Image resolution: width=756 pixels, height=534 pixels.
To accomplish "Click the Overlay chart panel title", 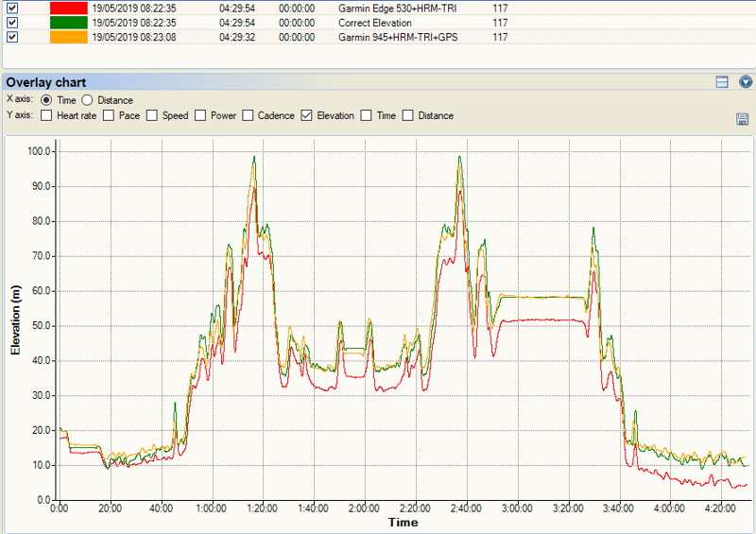I will point(45,82).
